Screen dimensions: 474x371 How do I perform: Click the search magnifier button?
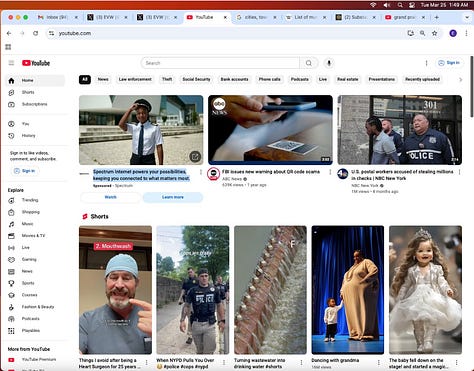(309, 63)
